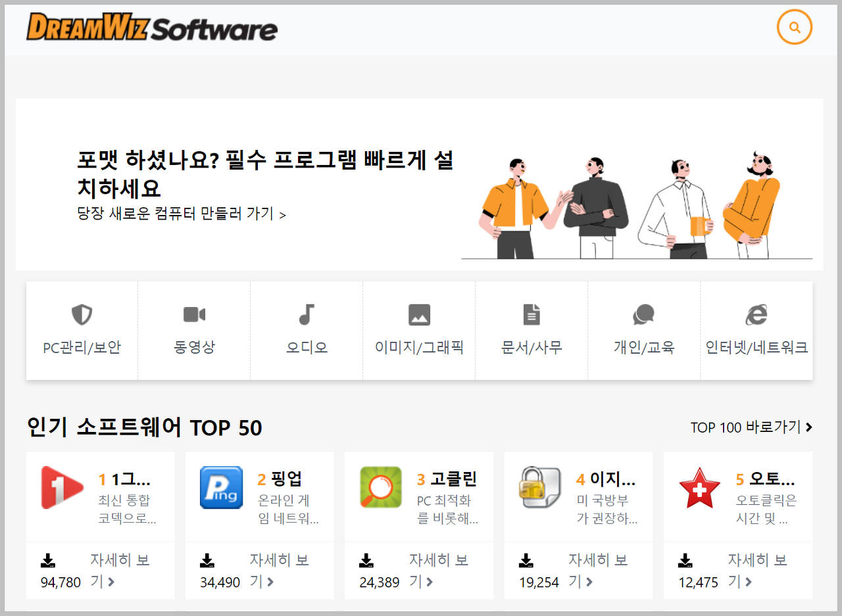Select the video camera icon for 동영상
Screen dimensions: 842x616
[x=194, y=315]
